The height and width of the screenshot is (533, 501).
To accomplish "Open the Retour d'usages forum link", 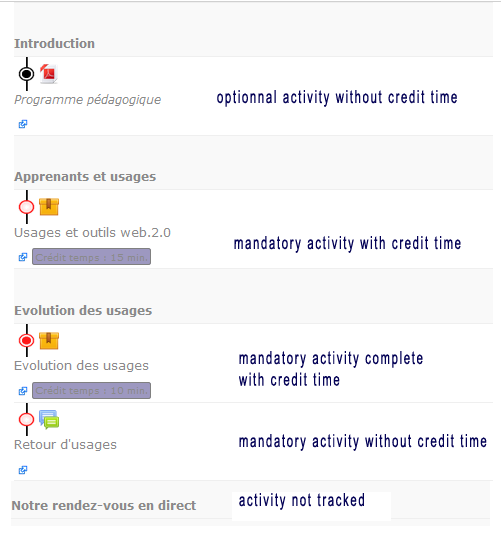I will coord(65,445).
